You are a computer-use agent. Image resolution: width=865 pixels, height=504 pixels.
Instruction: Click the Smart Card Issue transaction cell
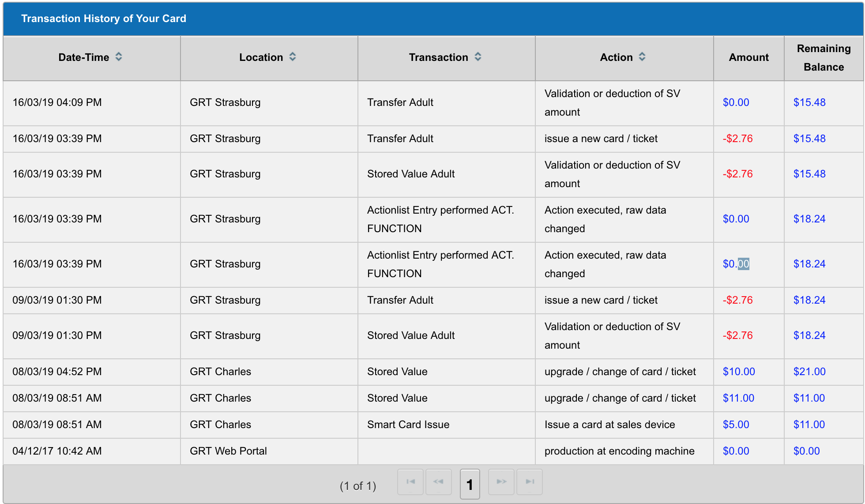(408, 425)
